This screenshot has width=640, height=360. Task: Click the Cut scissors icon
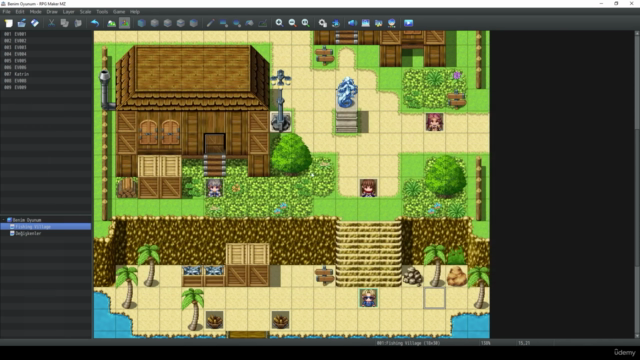pyautogui.click(x=51, y=23)
